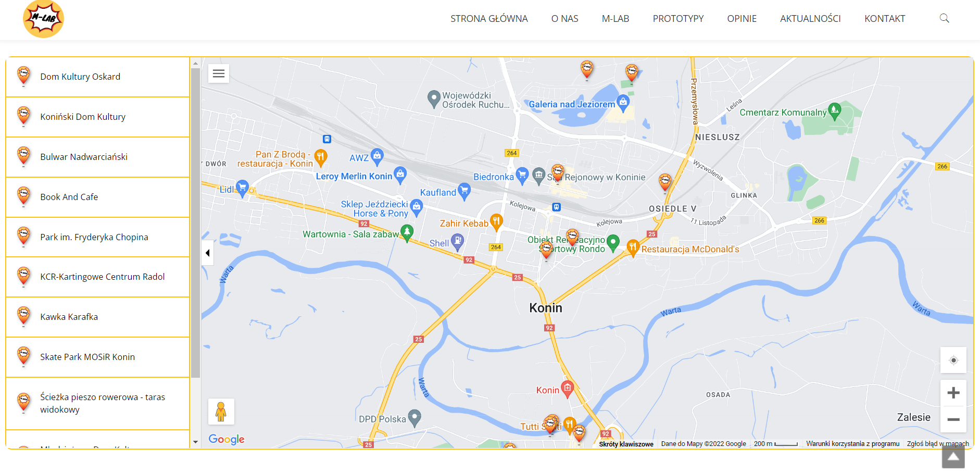Open Warunki korzystania z programu link
The height and width of the screenshot is (471, 980).
coord(853,444)
